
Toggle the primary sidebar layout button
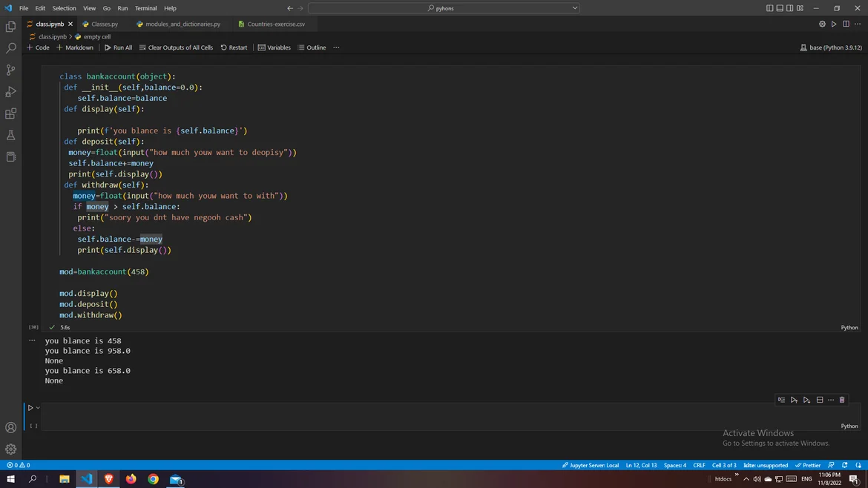(769, 8)
